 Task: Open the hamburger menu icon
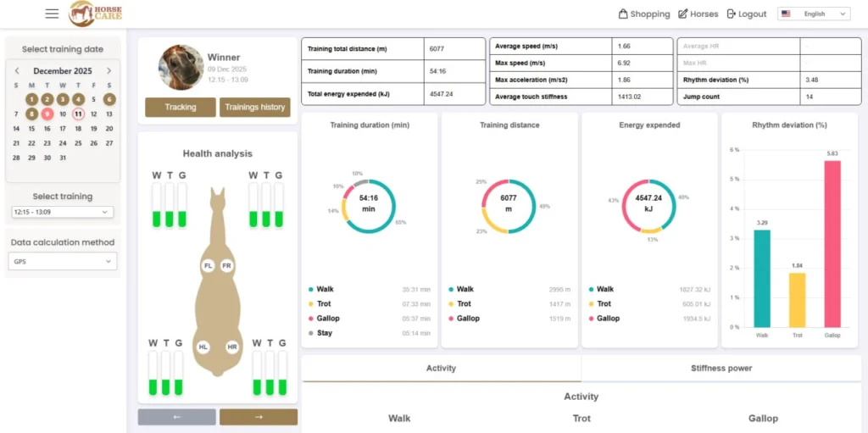(x=53, y=14)
